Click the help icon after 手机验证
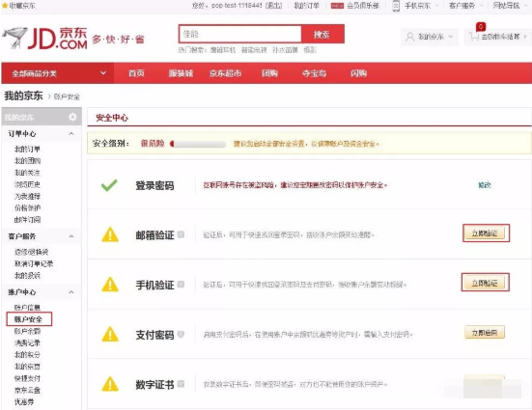The height and width of the screenshot is (410, 532). click(181, 285)
